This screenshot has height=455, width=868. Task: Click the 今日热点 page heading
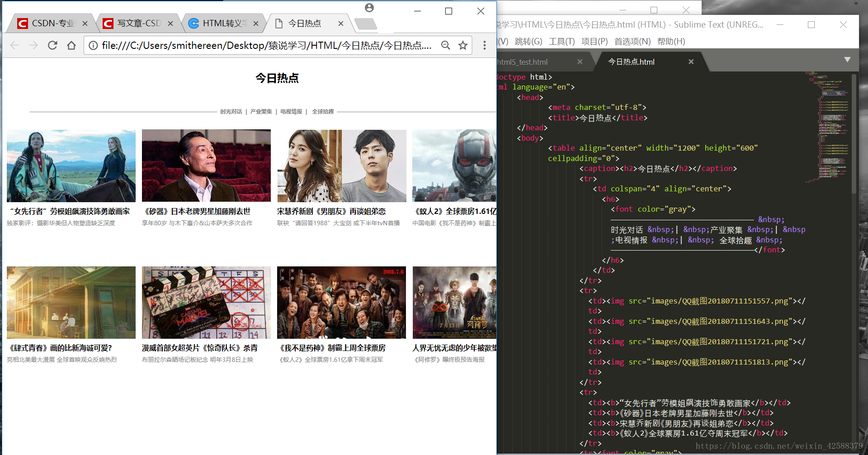pos(277,78)
